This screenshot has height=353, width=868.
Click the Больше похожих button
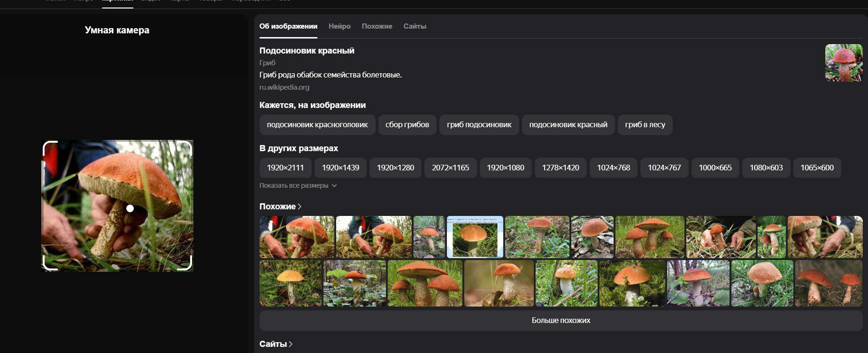(561, 321)
